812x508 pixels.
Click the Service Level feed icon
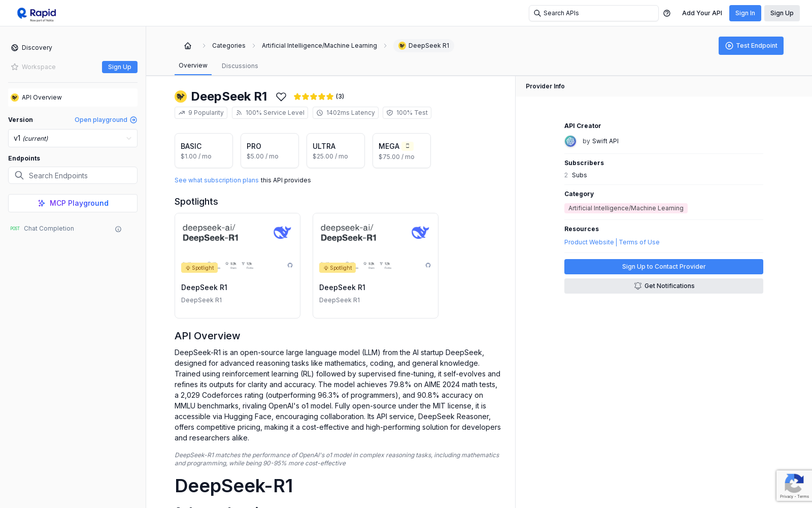click(x=239, y=113)
